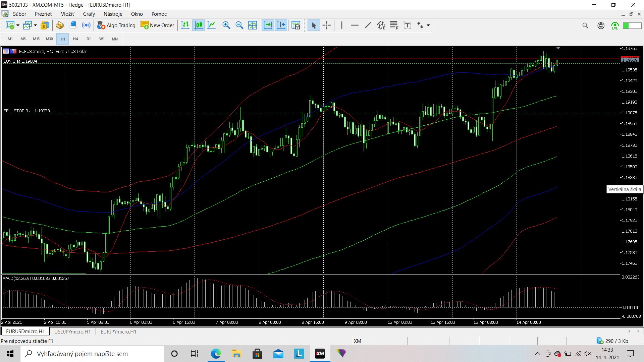Switch to the USDJPYmicro,H1 chart tab
The image size is (644, 362).
click(72, 331)
